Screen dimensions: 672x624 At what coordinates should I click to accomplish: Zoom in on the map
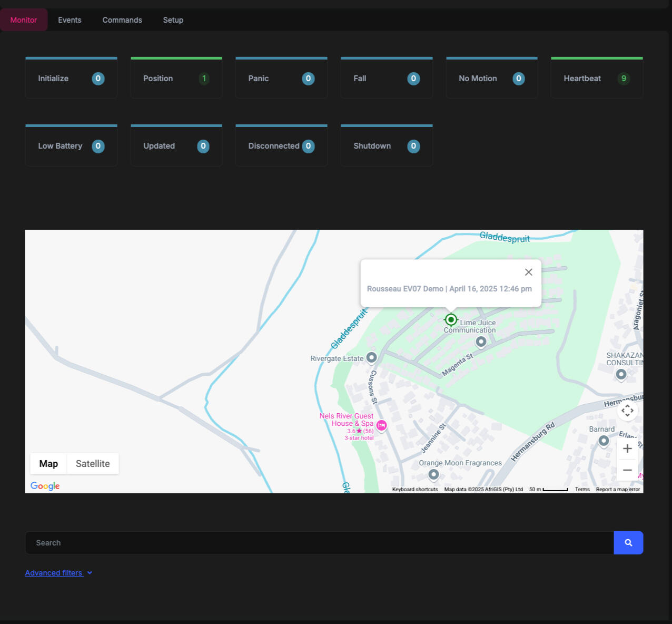pos(627,448)
